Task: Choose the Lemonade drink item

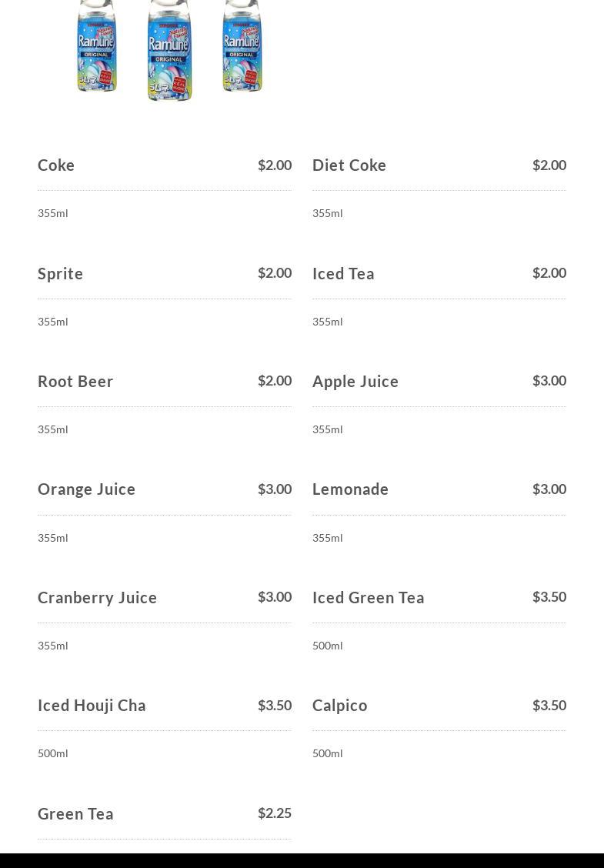Action: tap(350, 489)
